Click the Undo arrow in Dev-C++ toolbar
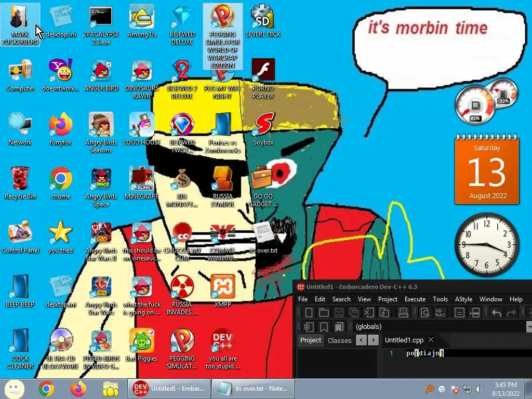532x399 pixels. click(x=496, y=312)
